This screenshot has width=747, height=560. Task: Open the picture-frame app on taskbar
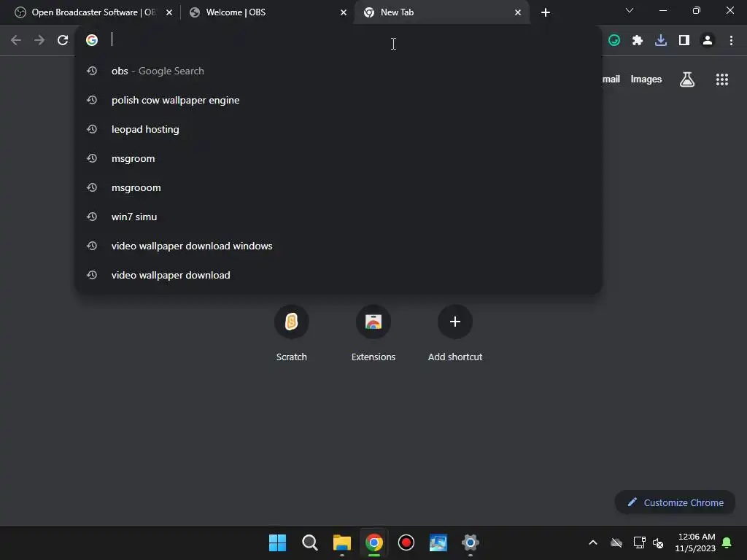[x=438, y=542]
